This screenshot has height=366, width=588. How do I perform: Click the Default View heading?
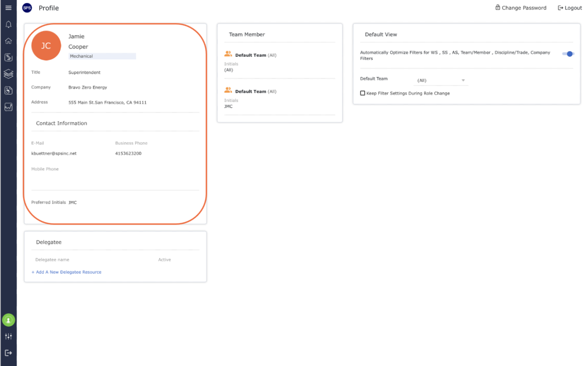coord(381,35)
